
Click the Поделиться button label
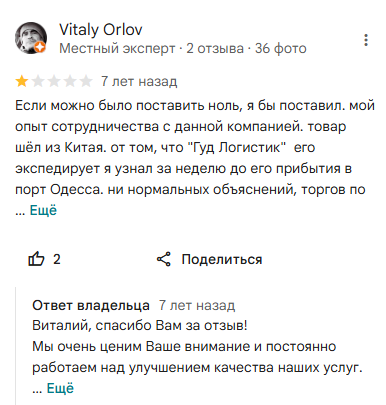tap(222, 259)
